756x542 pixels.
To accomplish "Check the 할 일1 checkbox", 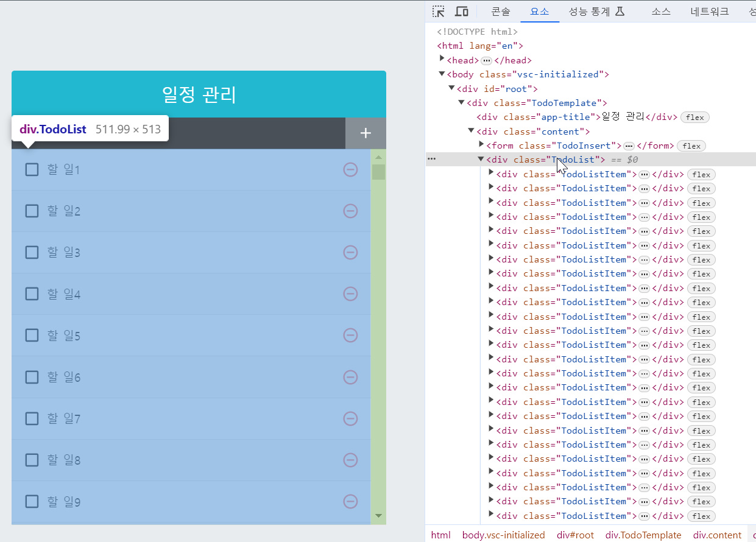I will pyautogui.click(x=32, y=169).
